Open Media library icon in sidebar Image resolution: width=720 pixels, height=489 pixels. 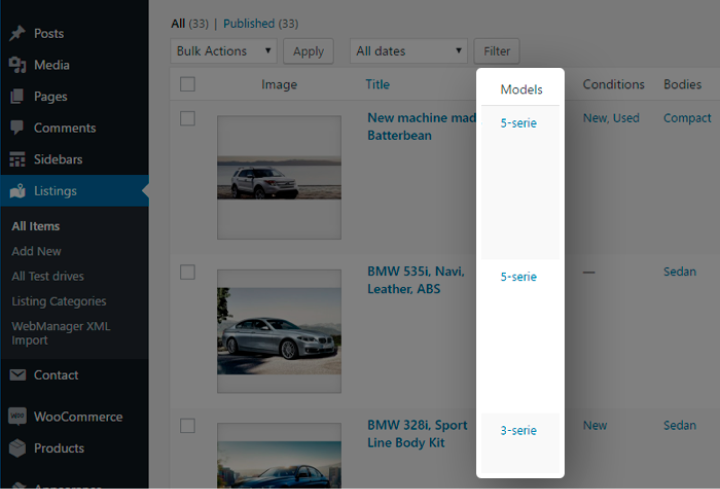[x=17, y=65]
